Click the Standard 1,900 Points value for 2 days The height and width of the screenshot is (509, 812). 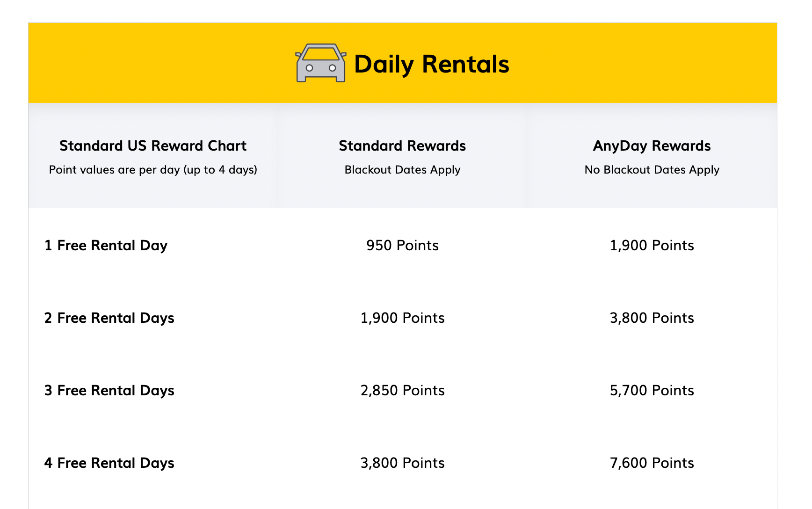(x=402, y=318)
